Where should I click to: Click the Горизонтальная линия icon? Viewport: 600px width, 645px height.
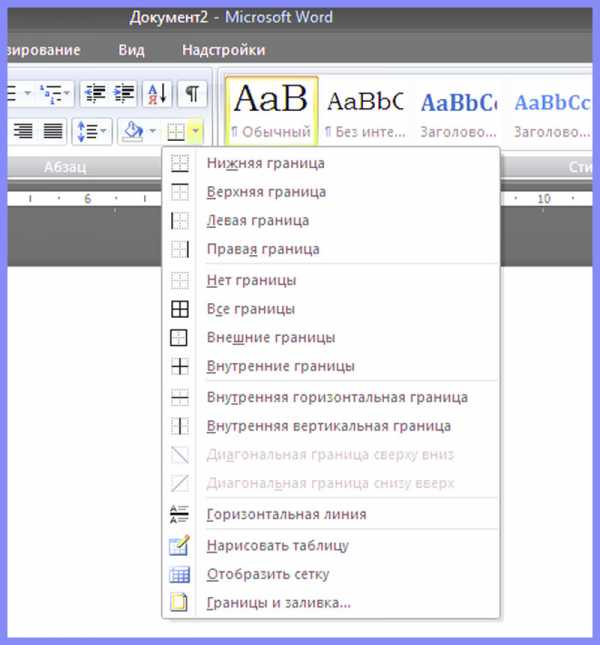(x=180, y=515)
